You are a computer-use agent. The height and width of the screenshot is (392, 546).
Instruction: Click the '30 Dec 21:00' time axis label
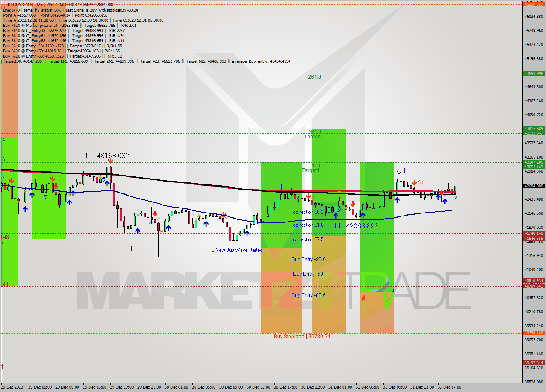coord(313,387)
